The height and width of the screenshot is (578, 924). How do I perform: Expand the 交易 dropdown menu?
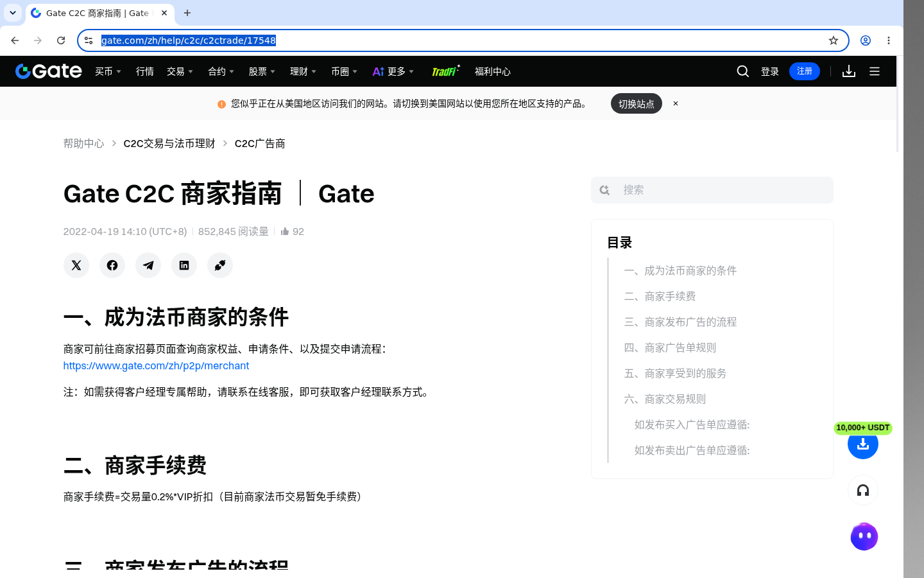[x=180, y=71]
